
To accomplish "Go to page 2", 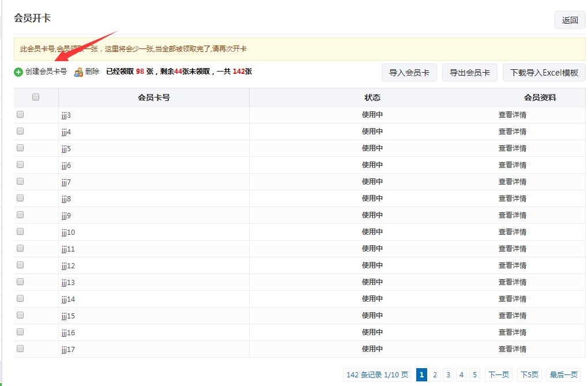I will (435, 374).
